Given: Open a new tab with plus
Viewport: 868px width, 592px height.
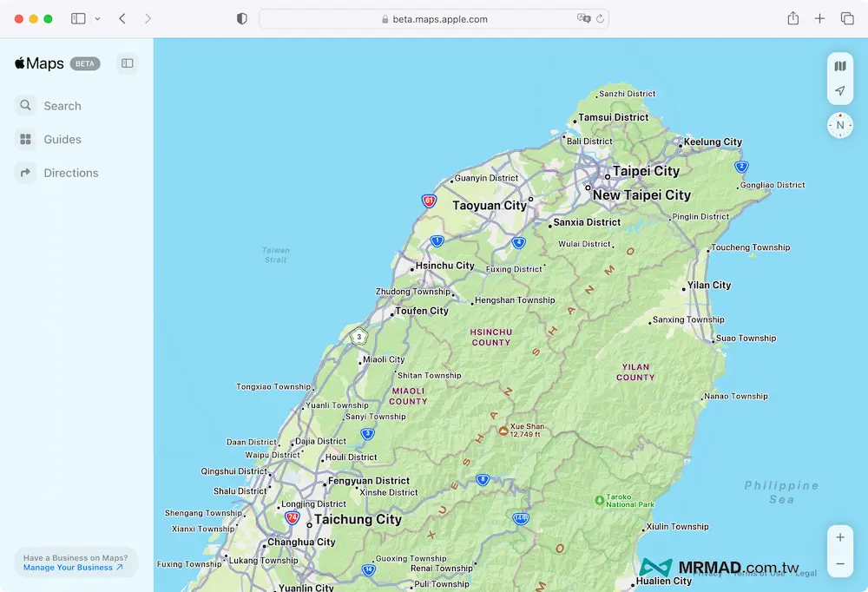Looking at the screenshot, I should 820,18.
